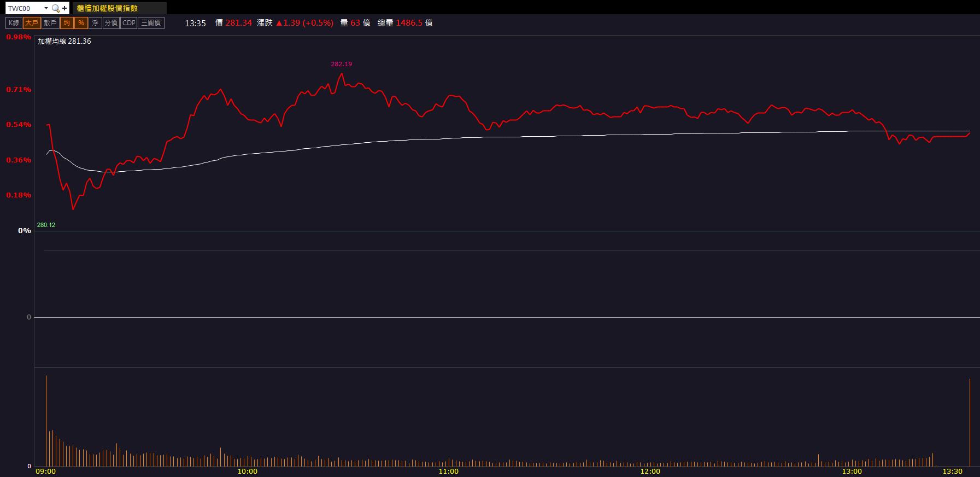The width and height of the screenshot is (980, 477).
Task: Toggle the 均 average line button
Action: pos(67,23)
